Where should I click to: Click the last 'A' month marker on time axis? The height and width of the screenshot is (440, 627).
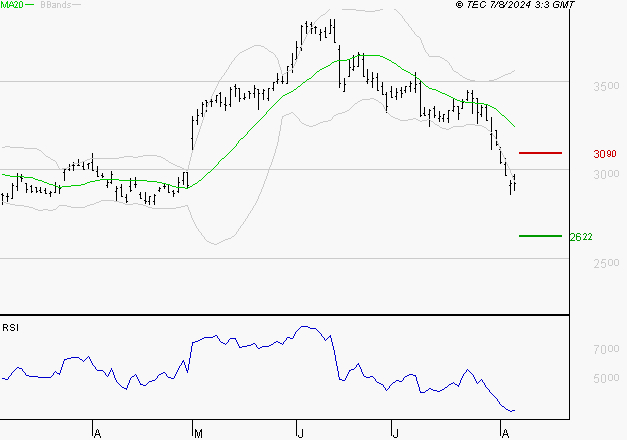click(x=505, y=434)
